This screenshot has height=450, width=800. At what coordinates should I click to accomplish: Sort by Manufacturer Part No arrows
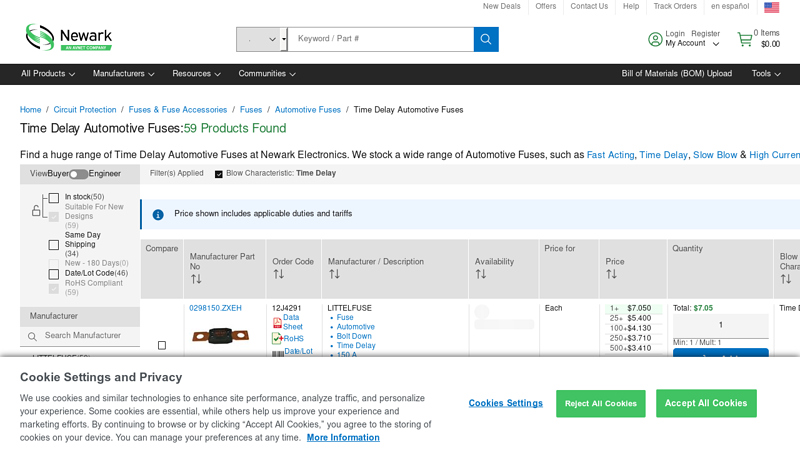click(x=196, y=279)
